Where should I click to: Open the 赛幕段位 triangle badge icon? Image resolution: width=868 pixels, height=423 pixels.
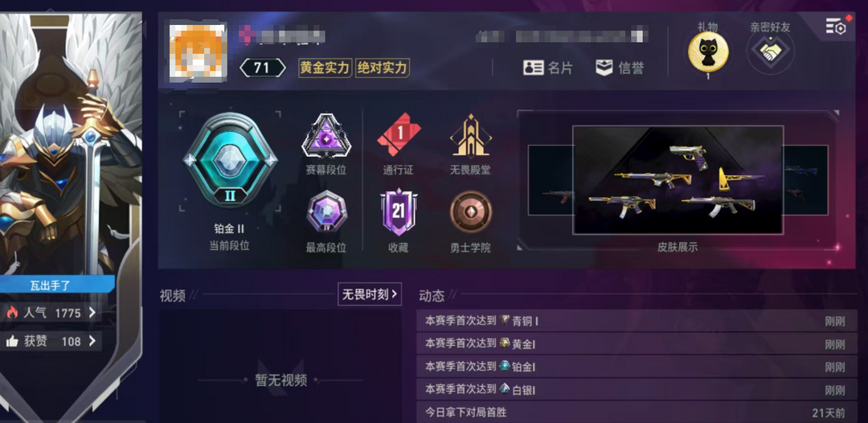(326, 136)
